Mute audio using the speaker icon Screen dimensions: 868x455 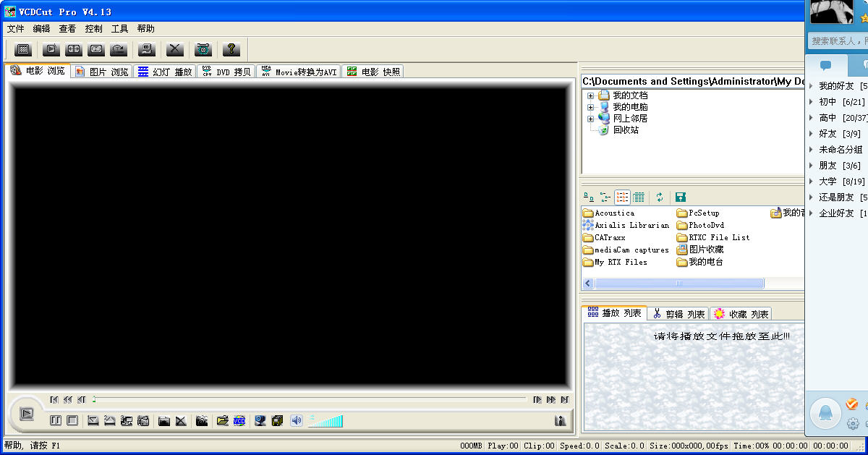click(x=296, y=420)
